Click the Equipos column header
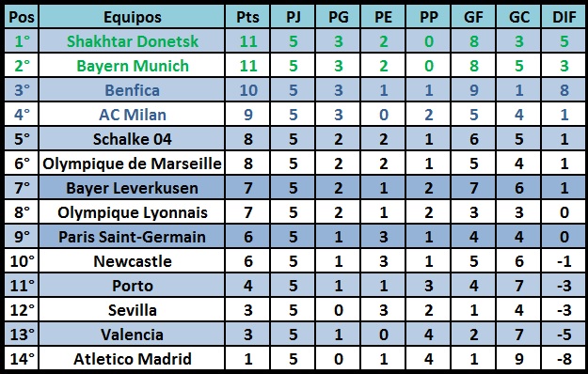The height and width of the screenshot is (374, 588). pyautogui.click(x=132, y=17)
